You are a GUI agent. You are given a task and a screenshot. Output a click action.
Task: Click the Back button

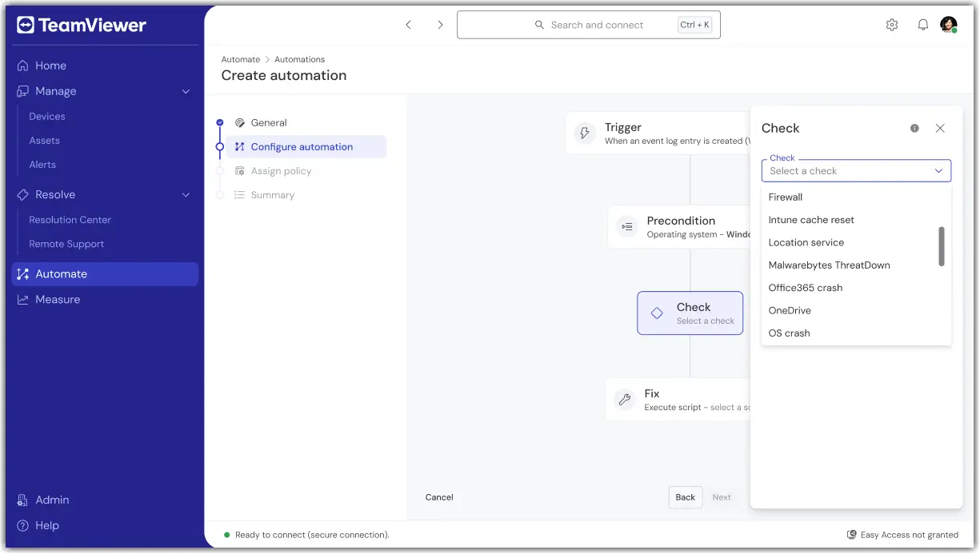click(x=686, y=497)
